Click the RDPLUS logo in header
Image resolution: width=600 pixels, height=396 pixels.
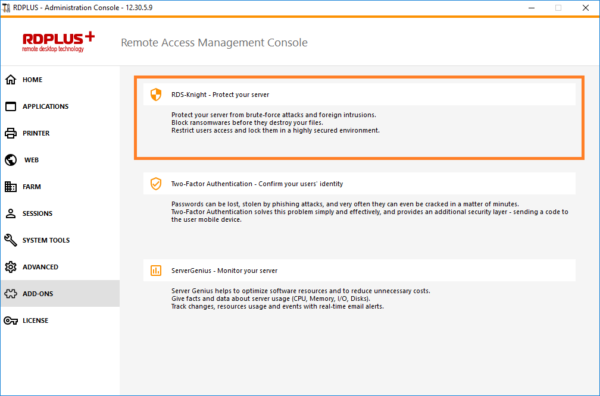pyautogui.click(x=59, y=42)
